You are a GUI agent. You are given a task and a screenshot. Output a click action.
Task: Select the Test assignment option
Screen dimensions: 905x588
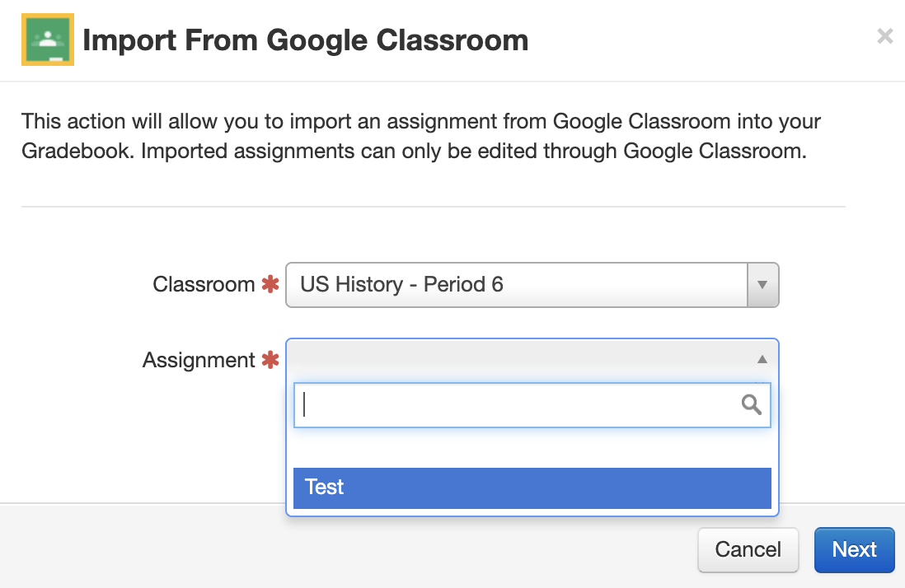point(532,488)
